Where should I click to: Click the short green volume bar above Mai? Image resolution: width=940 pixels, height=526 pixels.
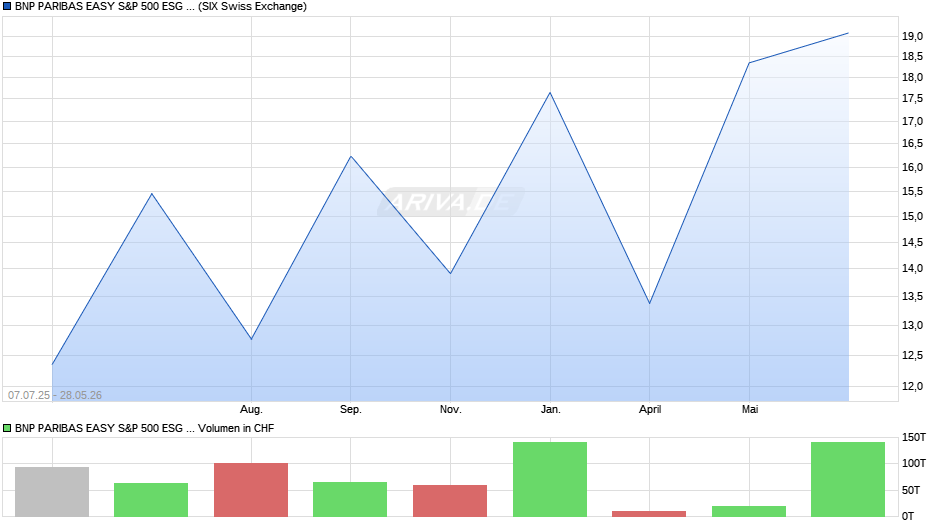pos(749,512)
